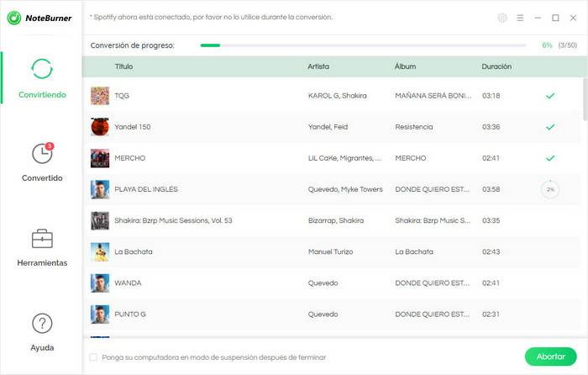Image resolution: width=588 pixels, height=375 pixels.
Task: Select Shakira: Bzrp Music Sessions, Vol. 53 title
Action: [x=173, y=220]
